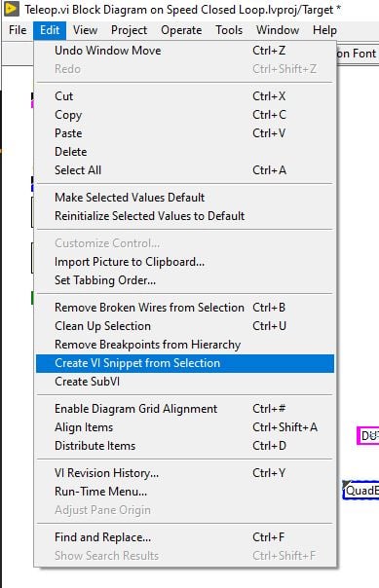Choose Remove Broken Wires from Selection

(x=185, y=308)
